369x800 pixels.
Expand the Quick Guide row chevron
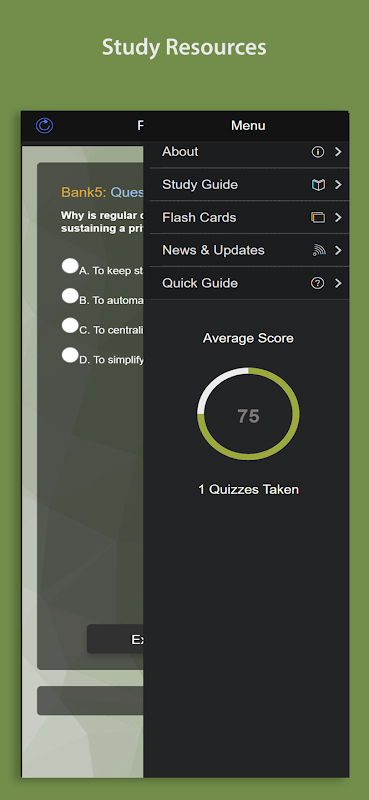[x=338, y=283]
